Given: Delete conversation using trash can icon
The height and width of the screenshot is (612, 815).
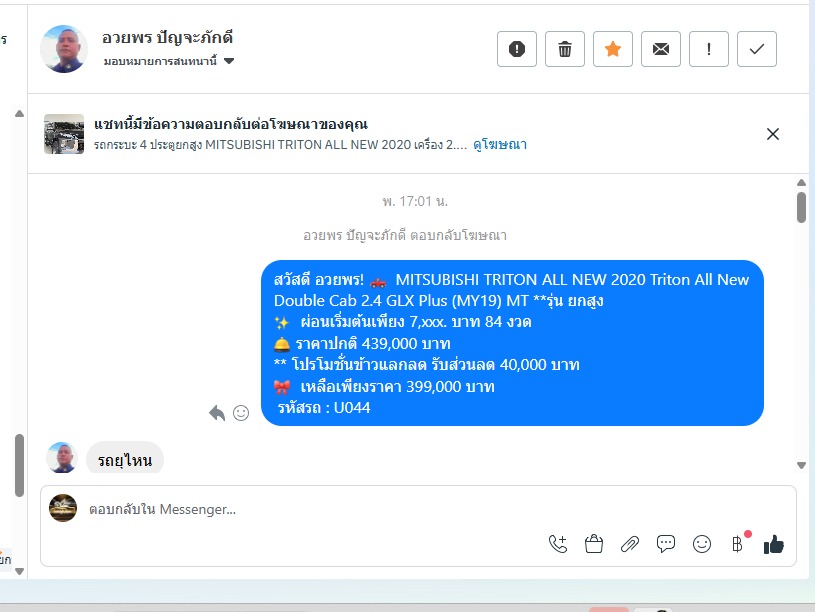Looking at the screenshot, I should (565, 49).
